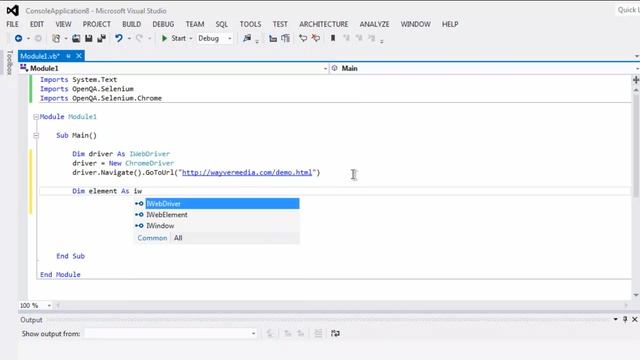The width and height of the screenshot is (640, 360).
Task: Click the Save All toolbar icon
Action: (101, 38)
